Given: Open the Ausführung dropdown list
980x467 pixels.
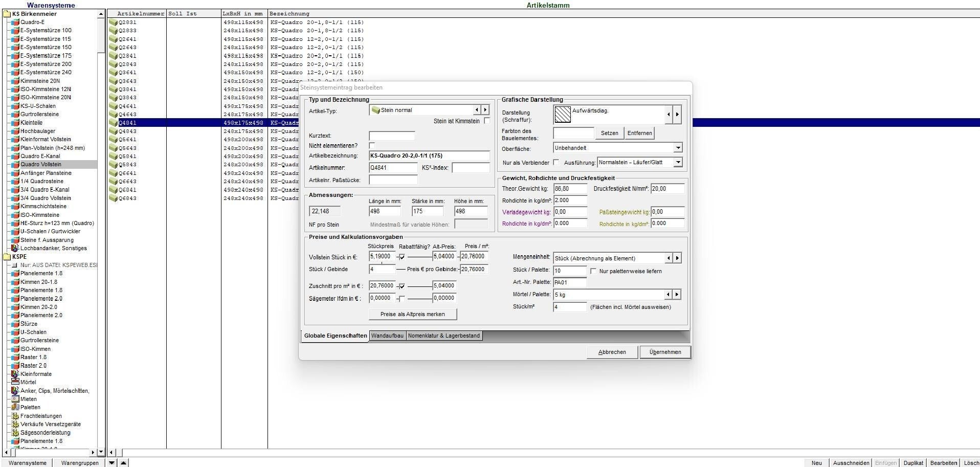Looking at the screenshot, I should click(x=678, y=162).
